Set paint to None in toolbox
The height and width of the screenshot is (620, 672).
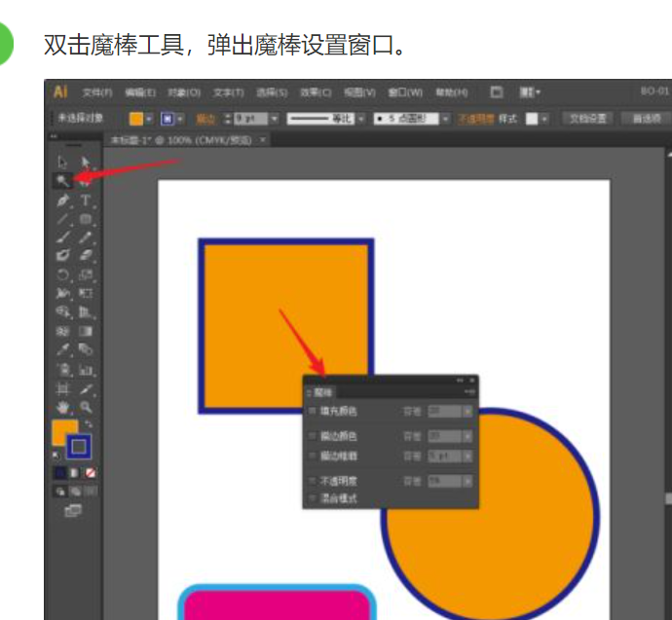(x=91, y=473)
